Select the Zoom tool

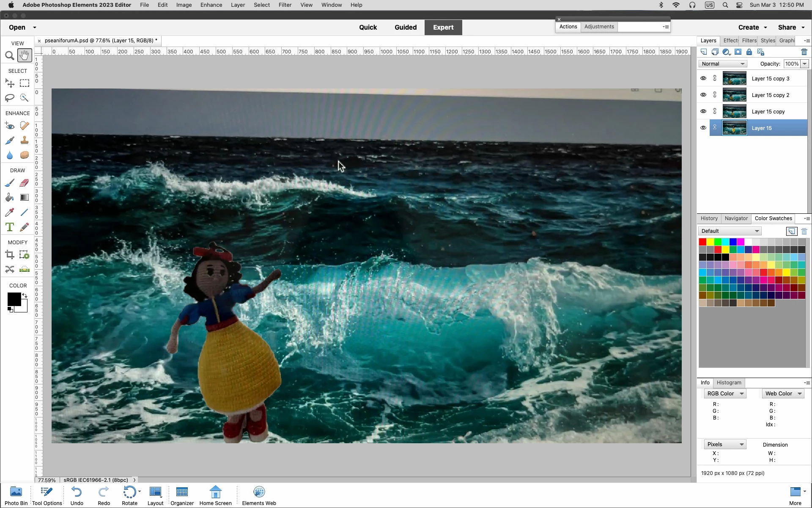pos(9,55)
